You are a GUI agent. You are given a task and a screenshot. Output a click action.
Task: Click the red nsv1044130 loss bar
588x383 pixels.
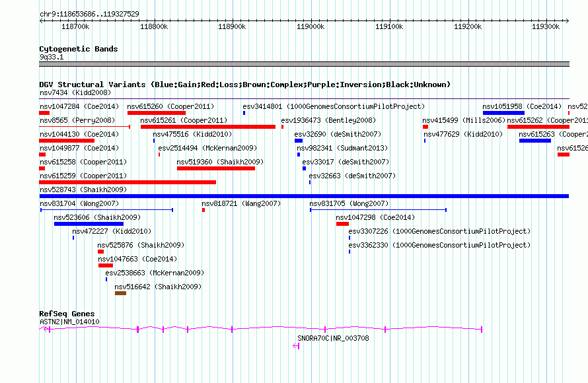(67, 141)
